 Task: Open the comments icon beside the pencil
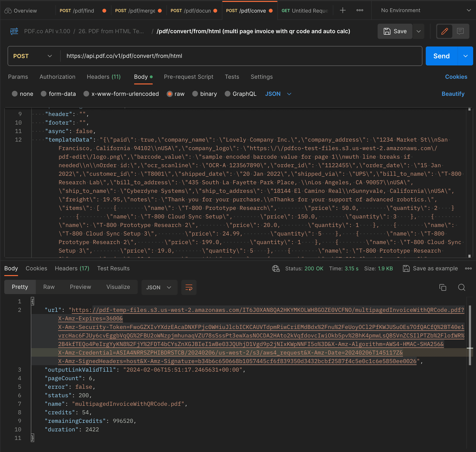460,31
